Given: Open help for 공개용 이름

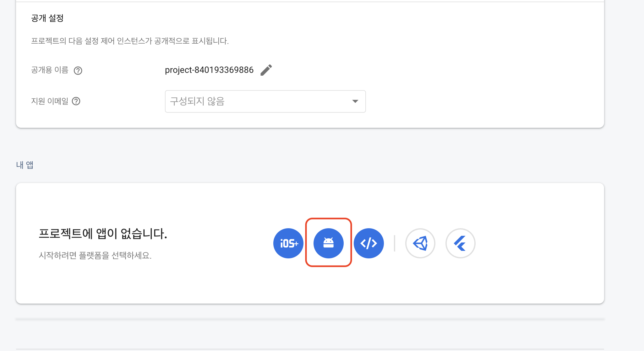Looking at the screenshot, I should point(78,71).
